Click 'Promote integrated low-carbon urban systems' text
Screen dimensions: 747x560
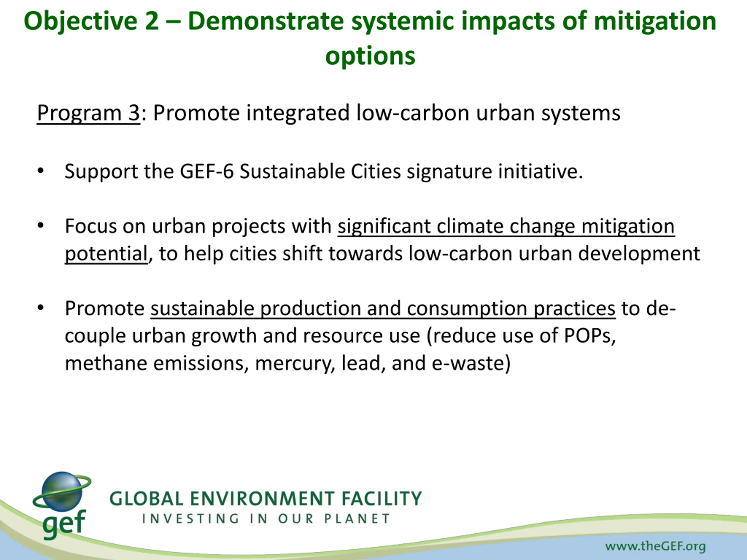(x=386, y=113)
